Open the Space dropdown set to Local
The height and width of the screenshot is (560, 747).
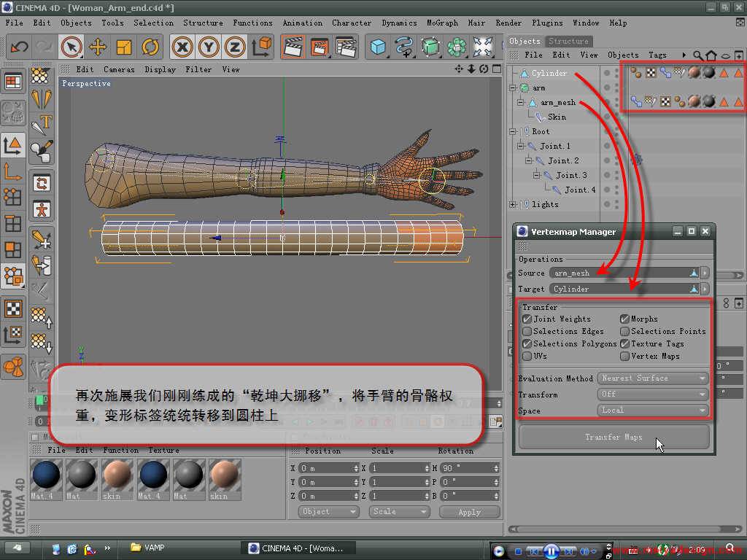coord(653,411)
